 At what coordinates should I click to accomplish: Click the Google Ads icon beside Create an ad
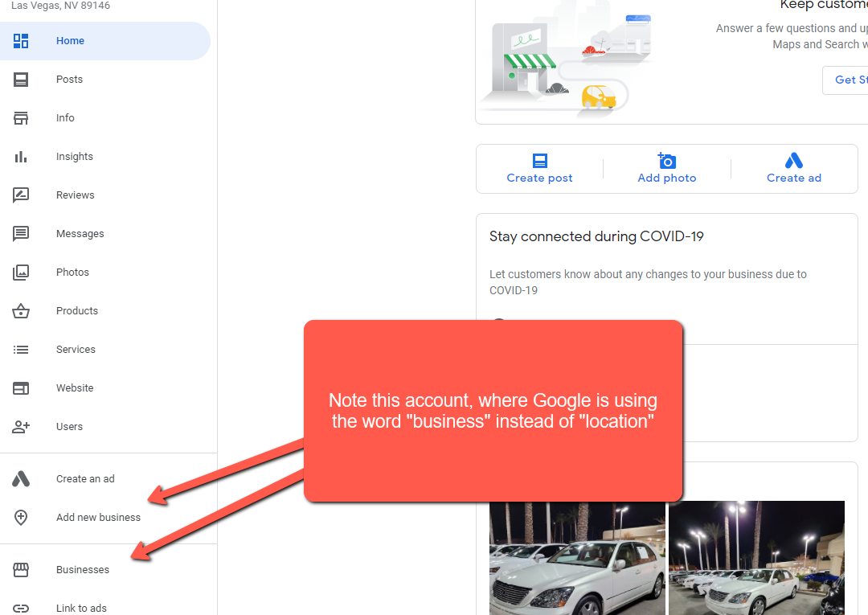point(21,479)
